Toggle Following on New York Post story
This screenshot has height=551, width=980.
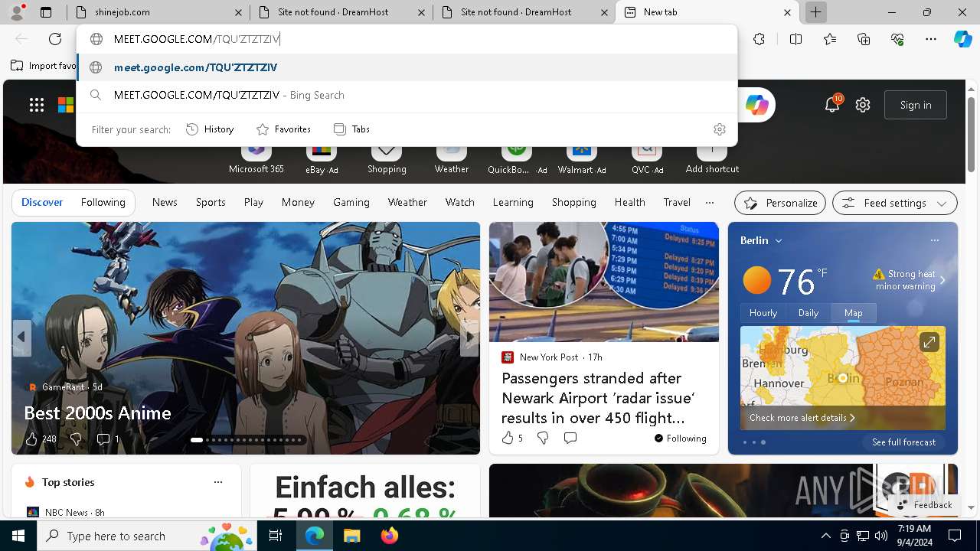tap(680, 439)
